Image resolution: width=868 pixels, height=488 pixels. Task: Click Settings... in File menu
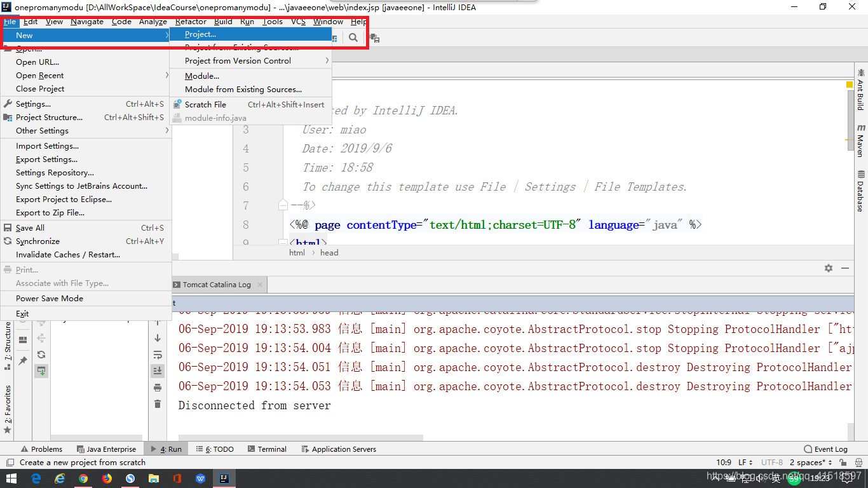point(86,104)
